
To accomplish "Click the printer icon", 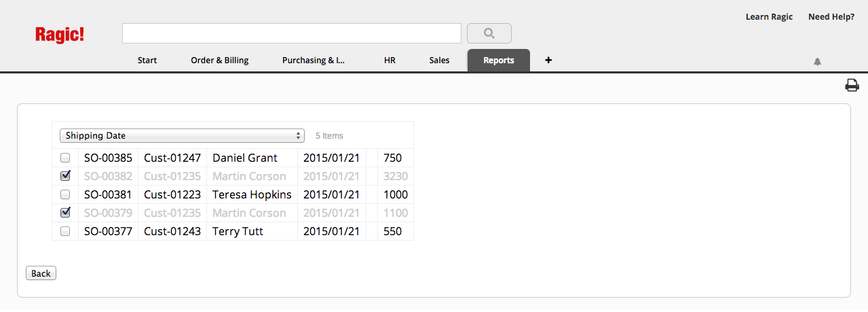I will tap(852, 85).
